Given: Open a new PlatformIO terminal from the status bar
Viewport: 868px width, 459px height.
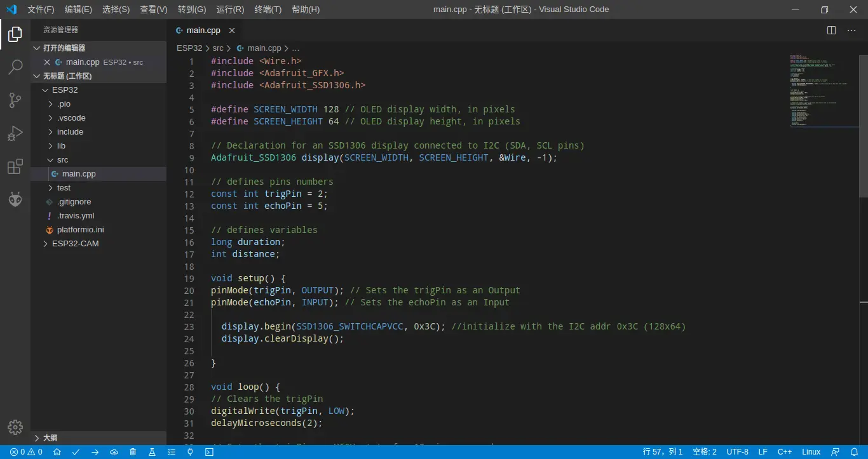Looking at the screenshot, I should coord(209,452).
